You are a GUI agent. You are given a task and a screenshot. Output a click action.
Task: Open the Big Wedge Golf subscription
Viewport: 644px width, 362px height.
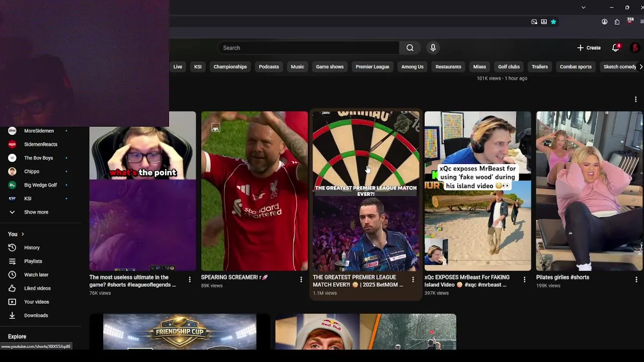pyautogui.click(x=40, y=185)
